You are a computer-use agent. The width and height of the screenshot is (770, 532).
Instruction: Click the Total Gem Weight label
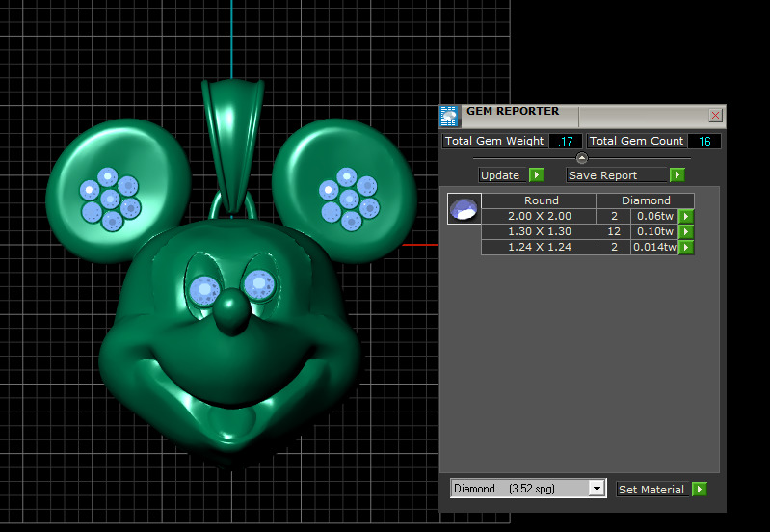[494, 141]
